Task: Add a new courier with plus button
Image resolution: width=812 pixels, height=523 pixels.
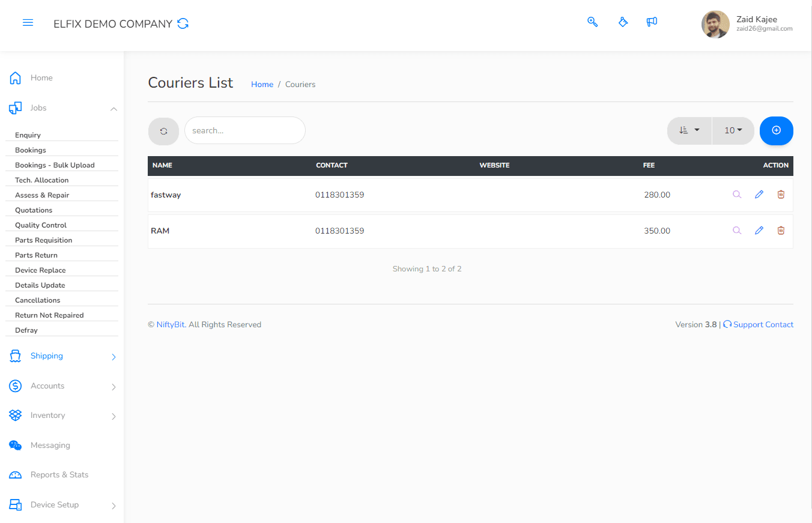Action: [776, 130]
